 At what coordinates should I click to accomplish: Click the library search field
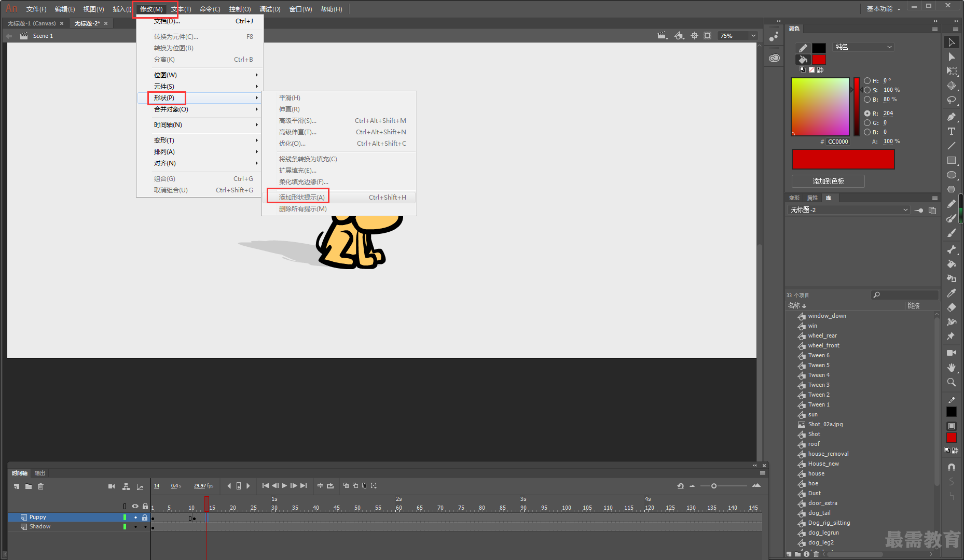905,295
